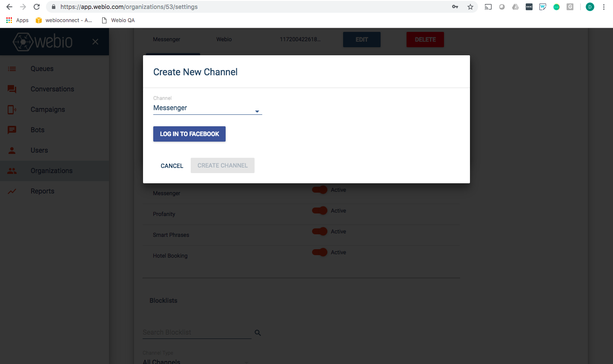Bookmark this page with the star icon

(470, 7)
